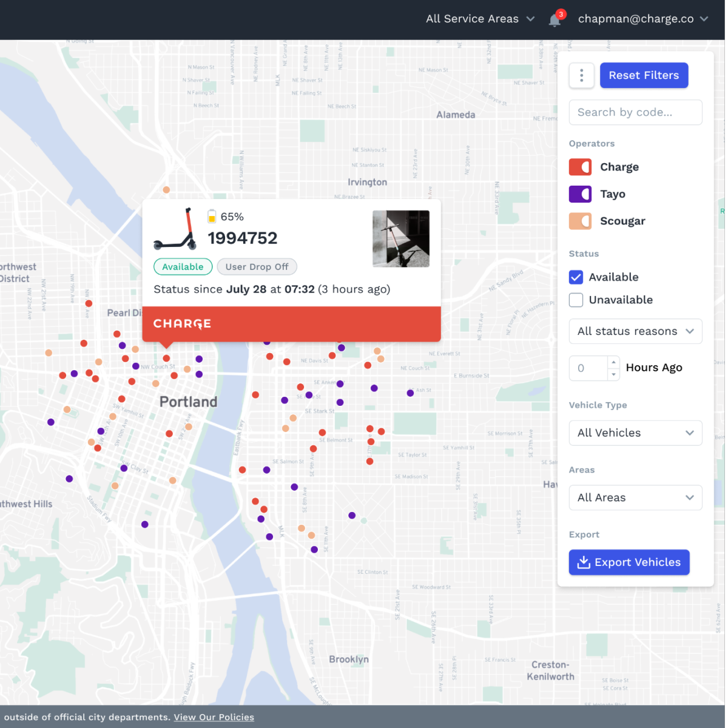The height and width of the screenshot is (728, 728).
Task: Click the Charge logo banner on the popup
Action: coord(182,324)
